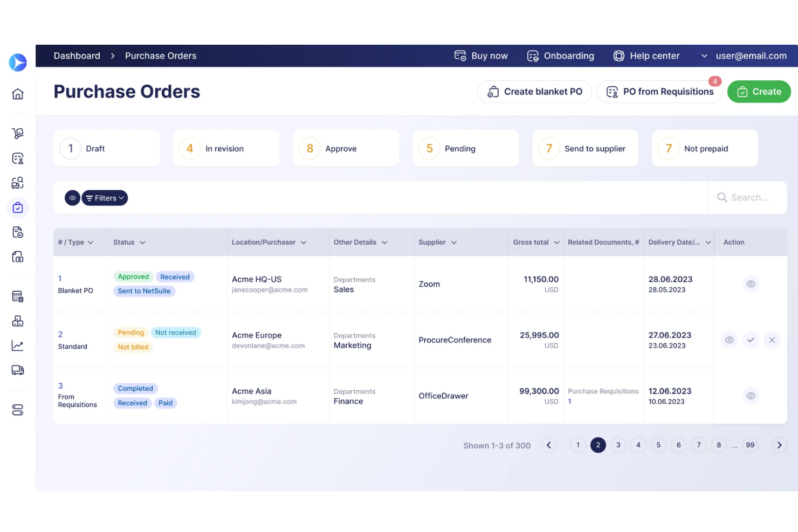Open the Supplier column dropdown arrow

455,242
